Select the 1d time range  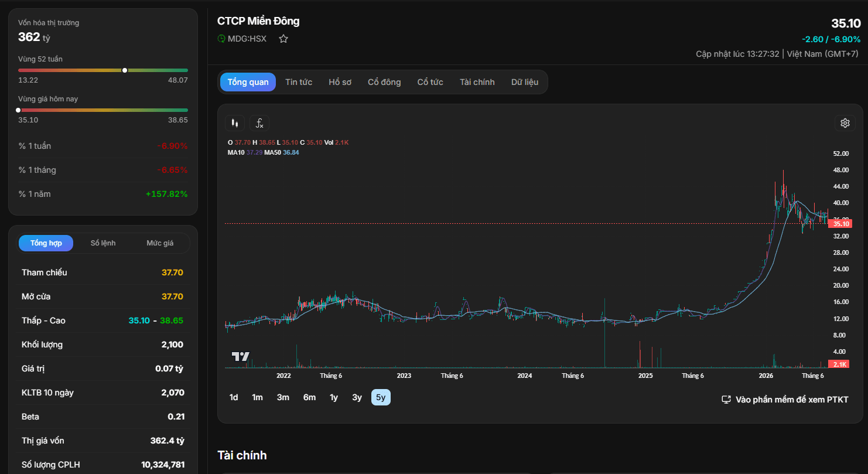234,397
